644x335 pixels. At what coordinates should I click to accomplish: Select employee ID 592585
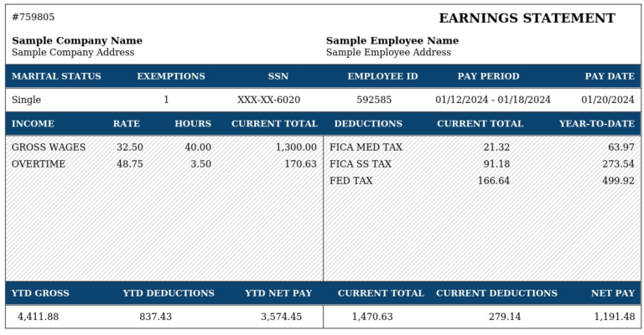pos(374,100)
